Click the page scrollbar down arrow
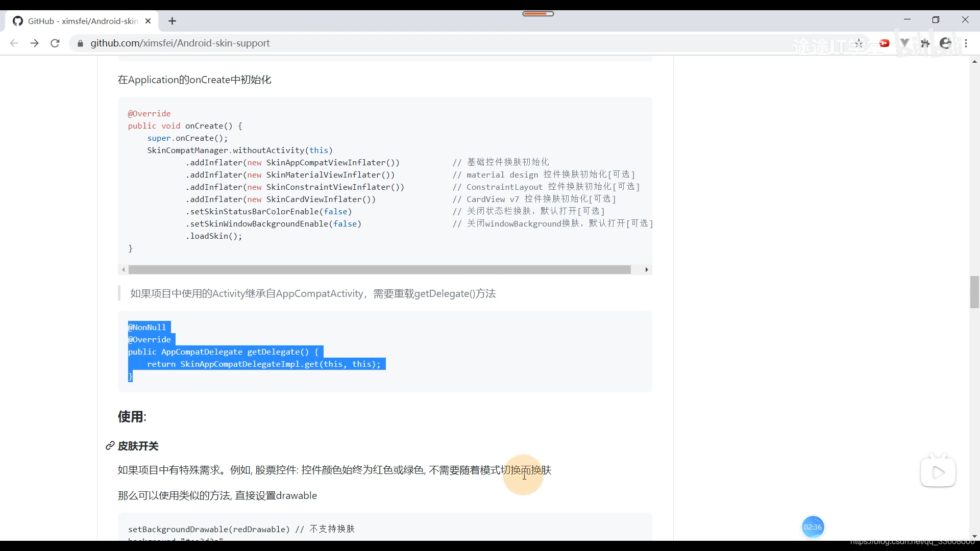The width and height of the screenshot is (980, 551). [974, 536]
